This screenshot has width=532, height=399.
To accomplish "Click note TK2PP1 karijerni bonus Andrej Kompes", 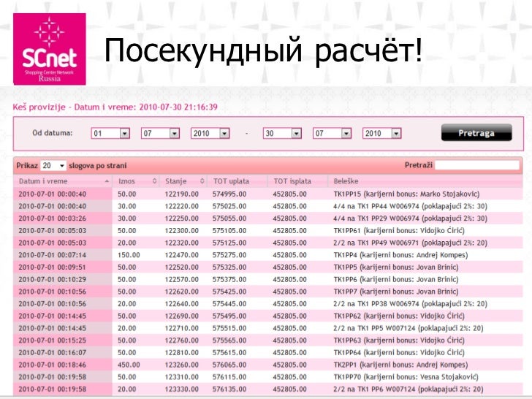I will (x=400, y=365).
